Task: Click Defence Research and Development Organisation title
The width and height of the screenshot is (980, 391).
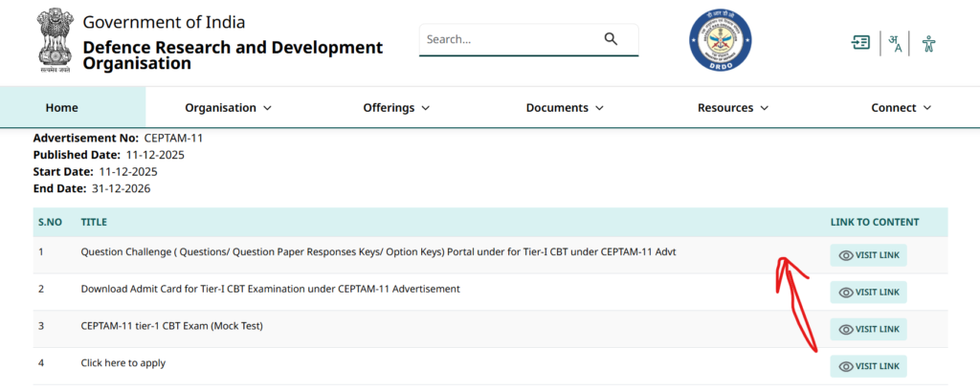Action: 233,54
